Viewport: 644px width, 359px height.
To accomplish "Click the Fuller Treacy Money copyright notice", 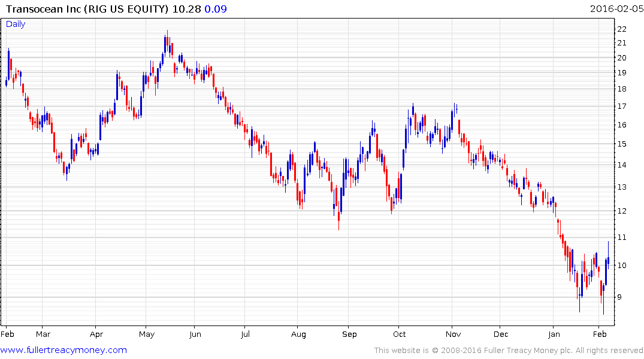I will point(509,351).
